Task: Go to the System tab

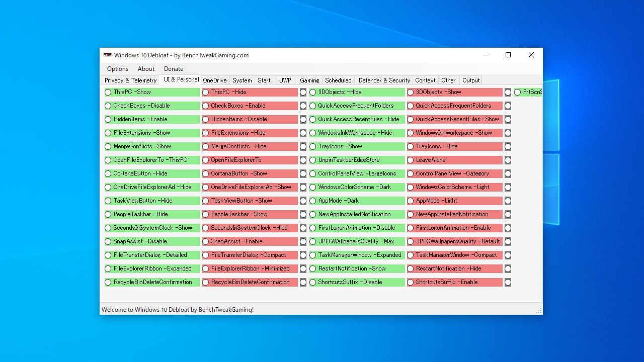Action: [x=242, y=80]
